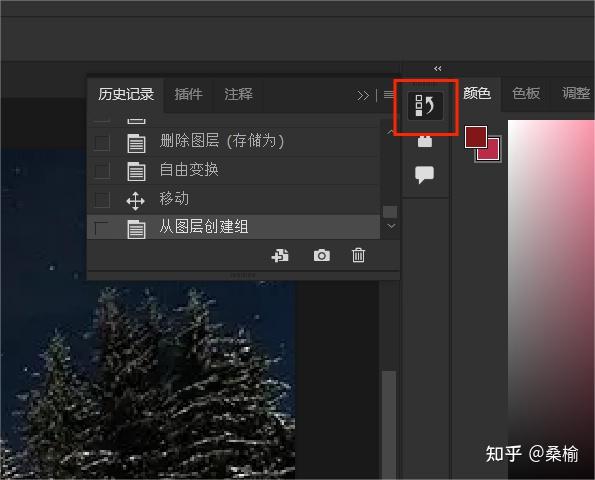Click document icon for 从图层创建组 state
The width and height of the screenshot is (595, 480).
136,229
